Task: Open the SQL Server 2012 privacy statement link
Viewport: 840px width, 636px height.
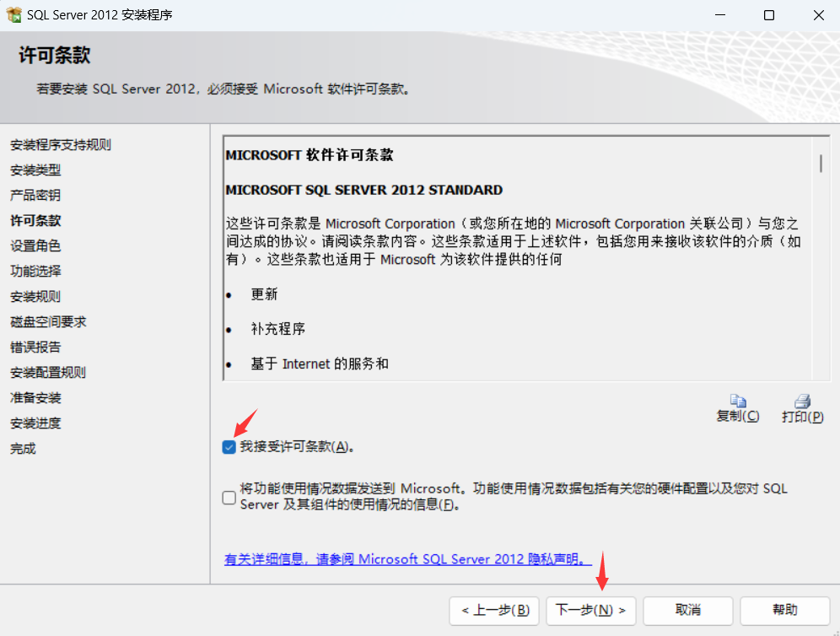Action: click(x=407, y=559)
